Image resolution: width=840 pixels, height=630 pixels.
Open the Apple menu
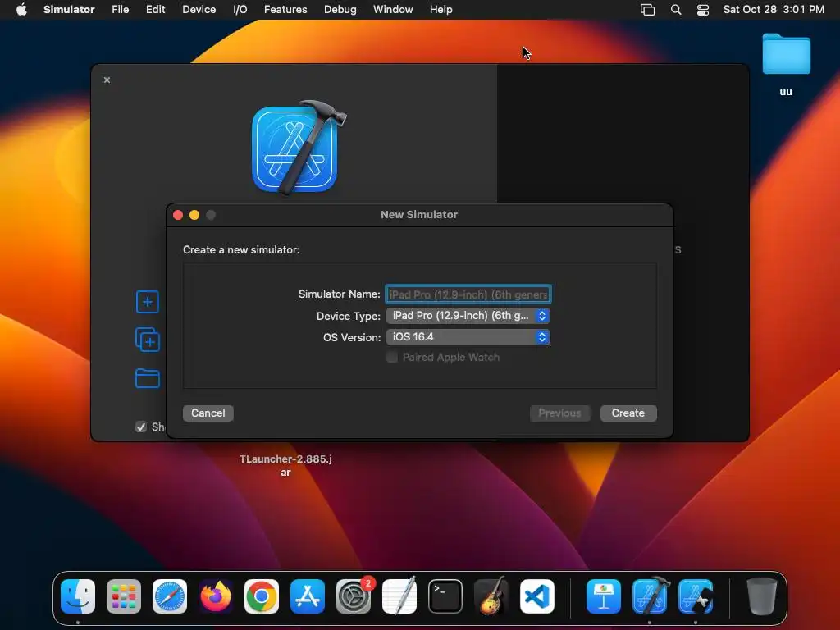click(21, 10)
